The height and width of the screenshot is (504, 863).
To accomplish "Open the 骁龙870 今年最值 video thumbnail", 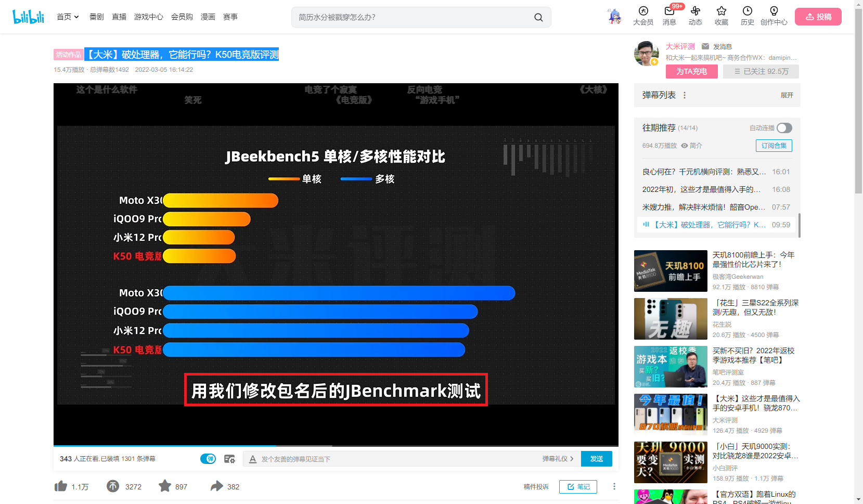I will 671,415.
